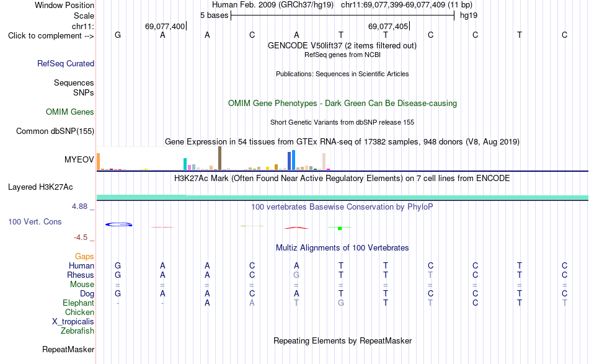Click the 4.88 PhyloP upper scale value
Viewport: 589px width, 364px height.
79,206
